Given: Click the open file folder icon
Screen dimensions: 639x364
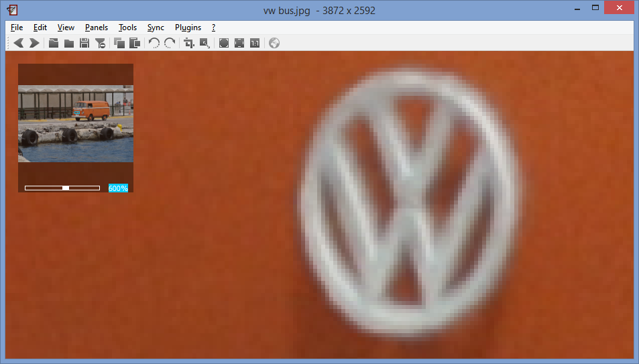Looking at the screenshot, I should tap(54, 43).
